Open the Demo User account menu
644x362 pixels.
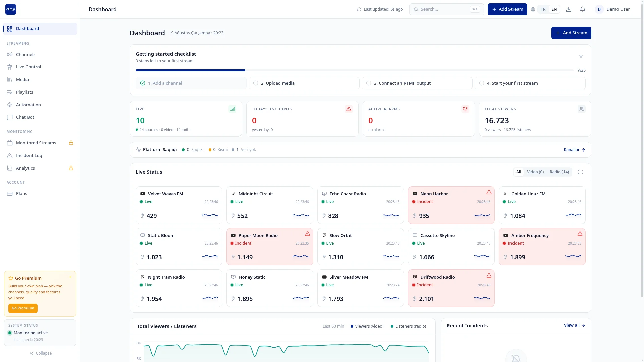[x=612, y=9]
